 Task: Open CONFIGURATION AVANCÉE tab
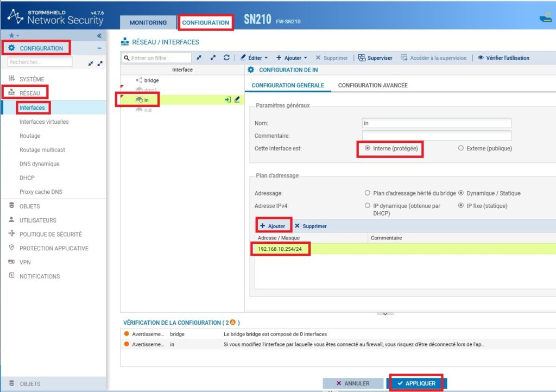372,85
